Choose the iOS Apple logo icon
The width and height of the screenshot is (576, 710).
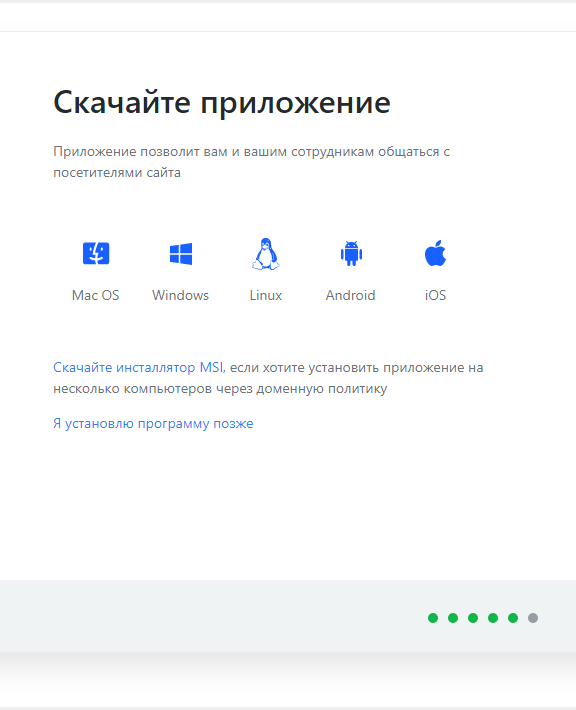(435, 253)
